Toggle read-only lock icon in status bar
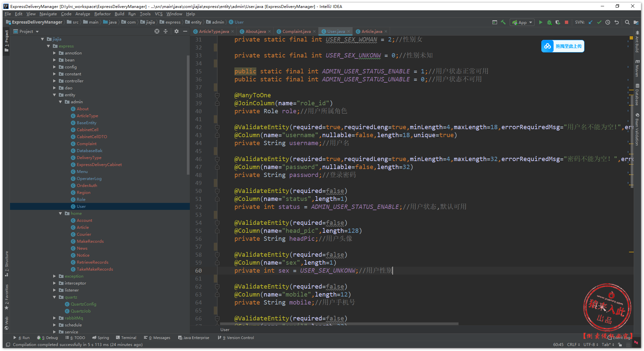Screen dimensions: 644x351 620,345
